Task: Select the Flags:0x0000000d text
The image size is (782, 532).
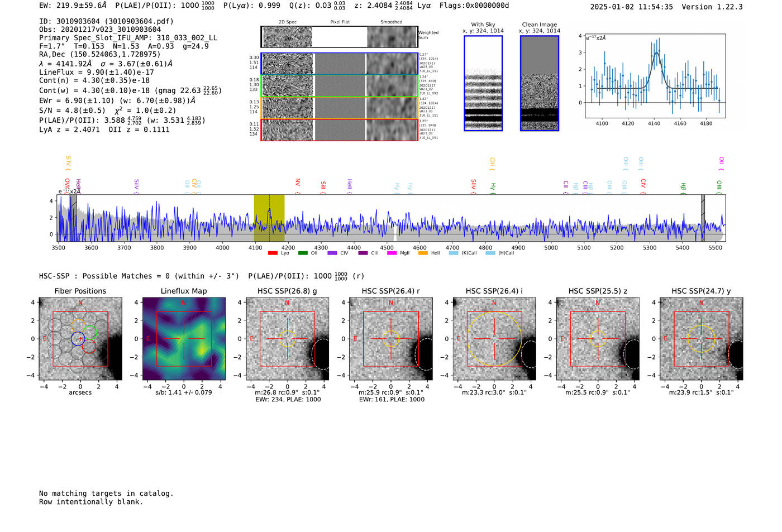Action: [x=474, y=6]
